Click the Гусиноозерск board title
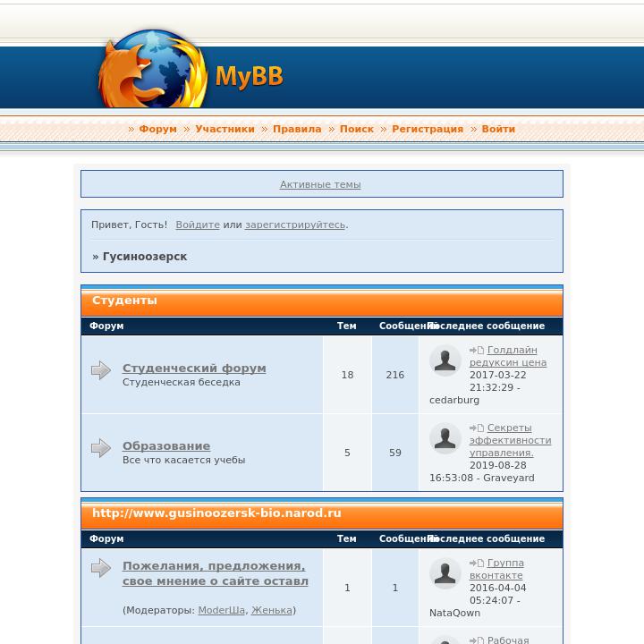Viewport: 644px width, 644px height. tap(145, 257)
